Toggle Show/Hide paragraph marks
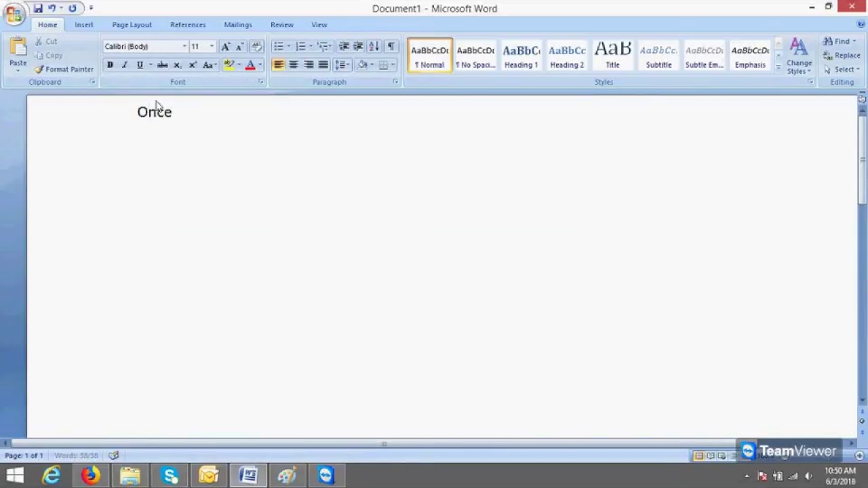The image size is (868, 488). point(391,46)
